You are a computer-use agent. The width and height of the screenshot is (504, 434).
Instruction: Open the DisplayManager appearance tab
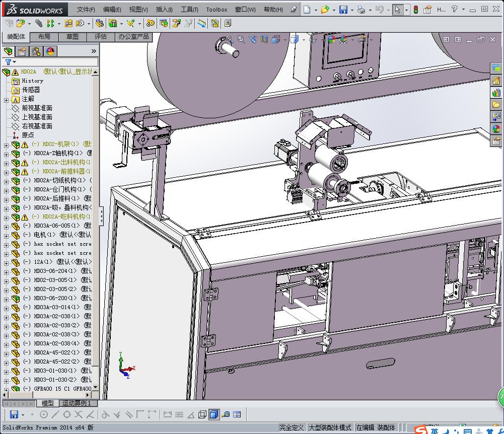point(50,51)
